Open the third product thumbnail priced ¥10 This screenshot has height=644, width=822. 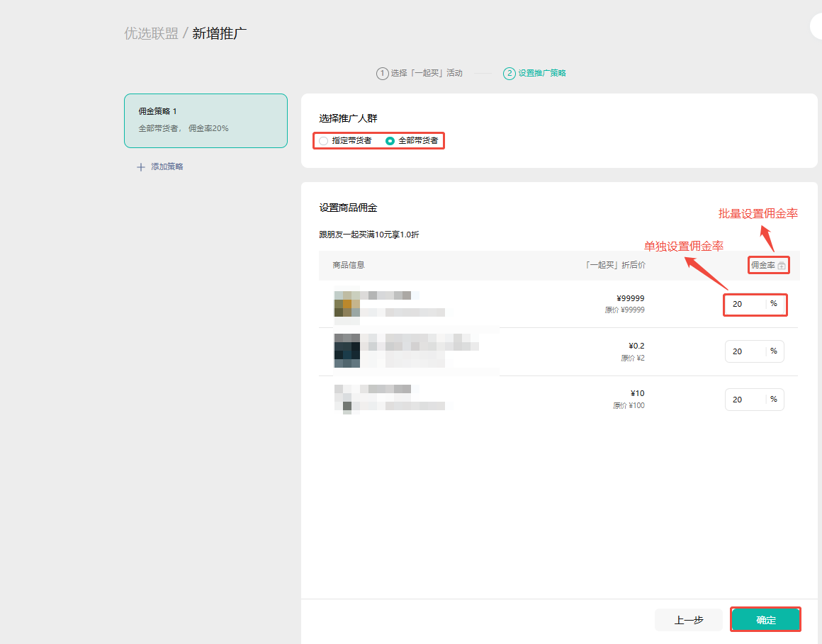pyautogui.click(x=347, y=398)
